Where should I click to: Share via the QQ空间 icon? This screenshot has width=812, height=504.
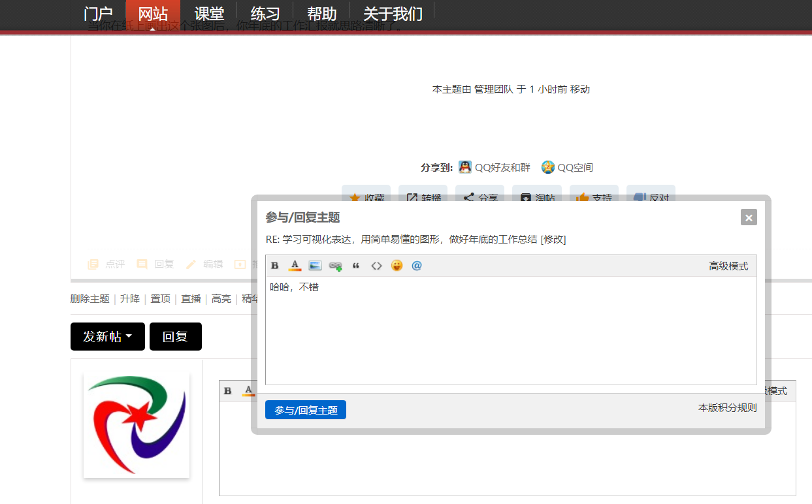point(567,167)
